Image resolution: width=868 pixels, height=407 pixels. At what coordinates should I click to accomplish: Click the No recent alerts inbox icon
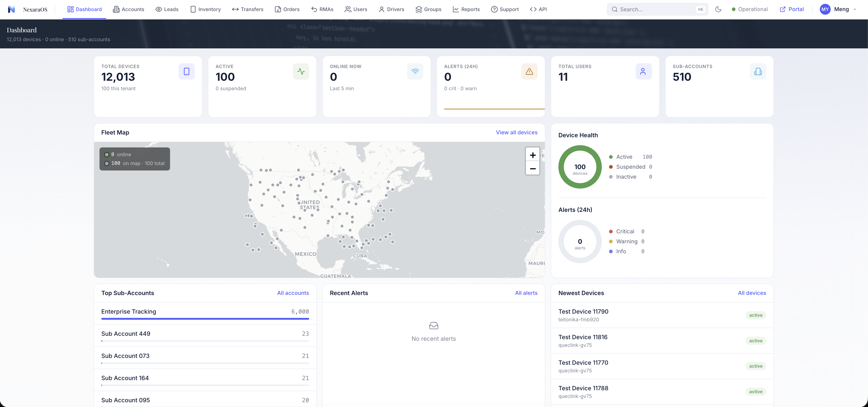click(433, 325)
